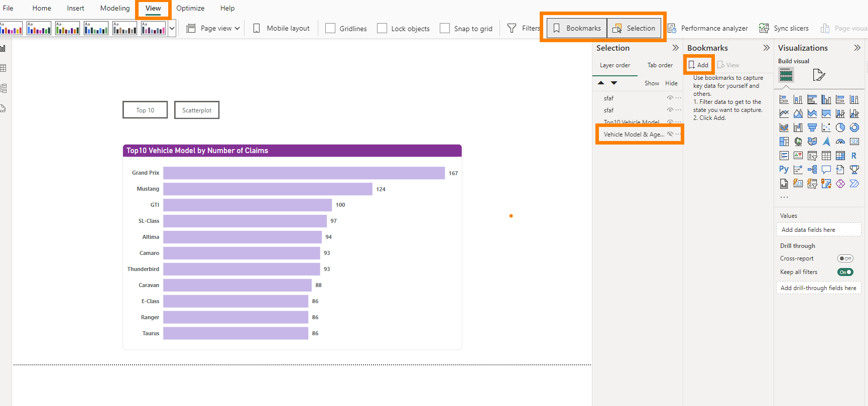Image resolution: width=868 pixels, height=406 pixels.
Task: Open the Modeling ribbon tab
Action: 115,9
